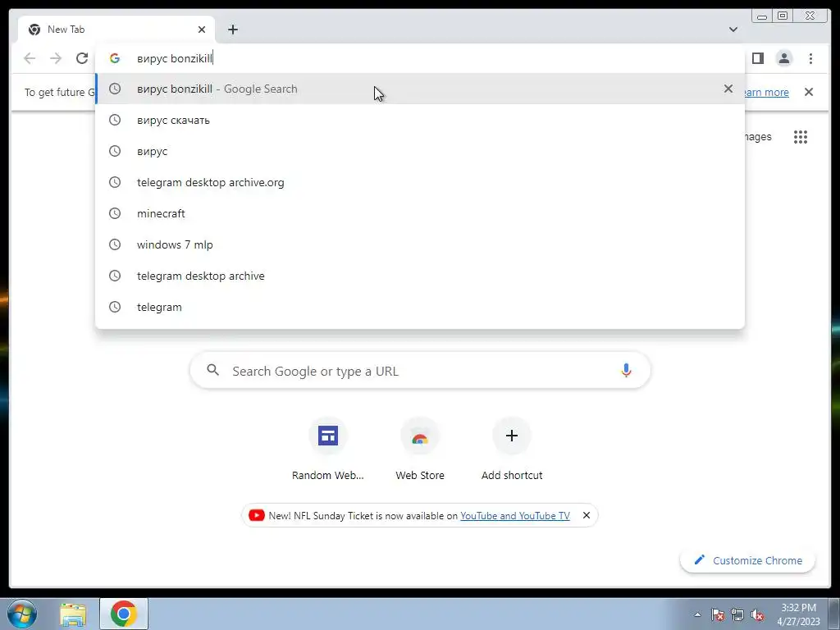Choose the вирус suggestion

tap(419, 151)
